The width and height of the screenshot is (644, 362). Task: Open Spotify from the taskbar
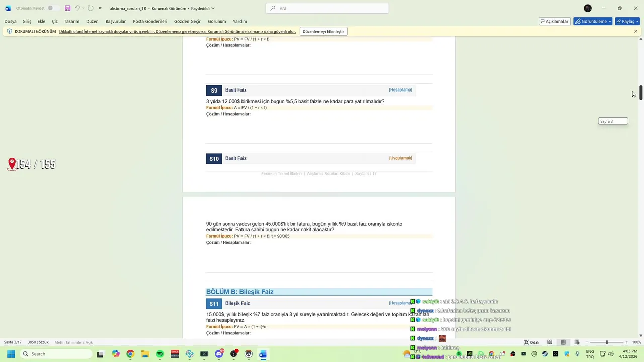pyautogui.click(x=160, y=354)
